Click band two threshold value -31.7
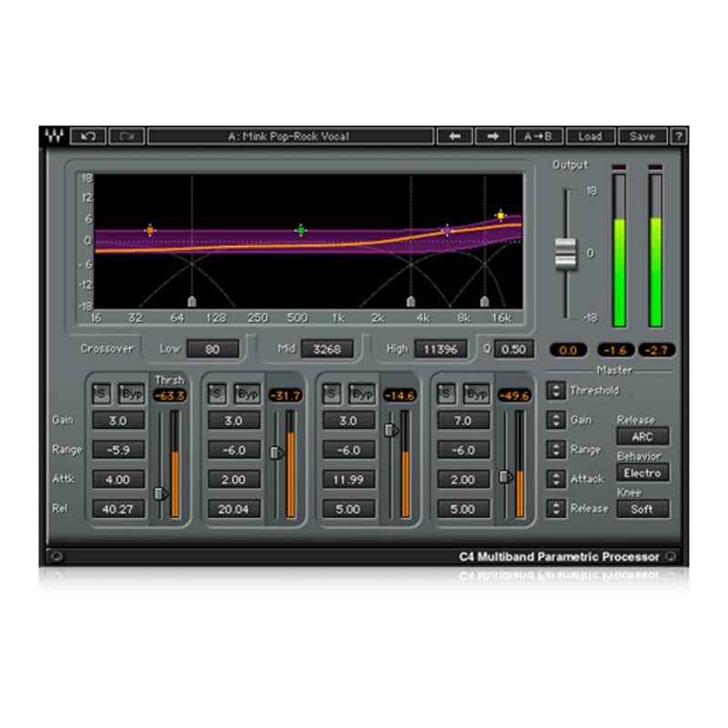 click(286, 396)
